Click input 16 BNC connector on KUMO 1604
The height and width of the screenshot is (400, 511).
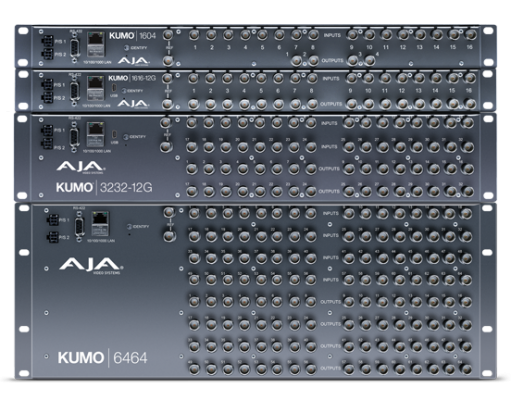click(470, 34)
